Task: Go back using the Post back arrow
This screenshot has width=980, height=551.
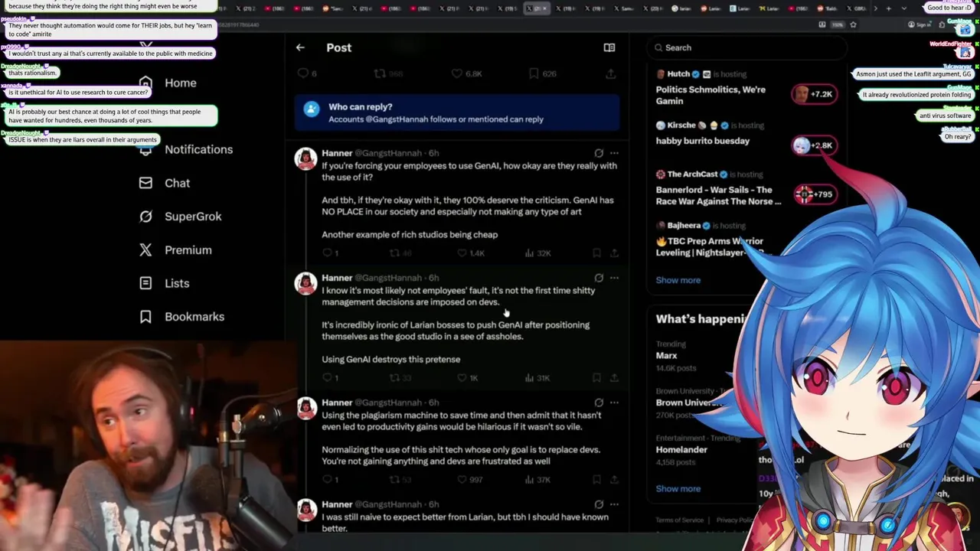Action: click(x=300, y=47)
